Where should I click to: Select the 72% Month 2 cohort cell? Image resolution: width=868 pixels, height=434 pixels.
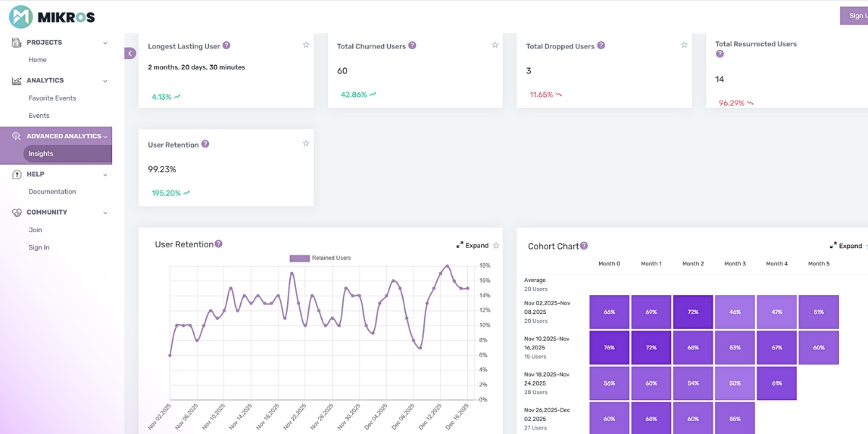pos(693,311)
